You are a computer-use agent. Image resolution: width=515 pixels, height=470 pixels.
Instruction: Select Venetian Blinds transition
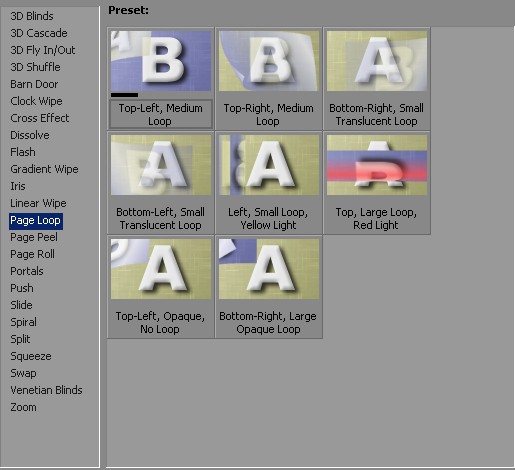[x=46, y=390]
